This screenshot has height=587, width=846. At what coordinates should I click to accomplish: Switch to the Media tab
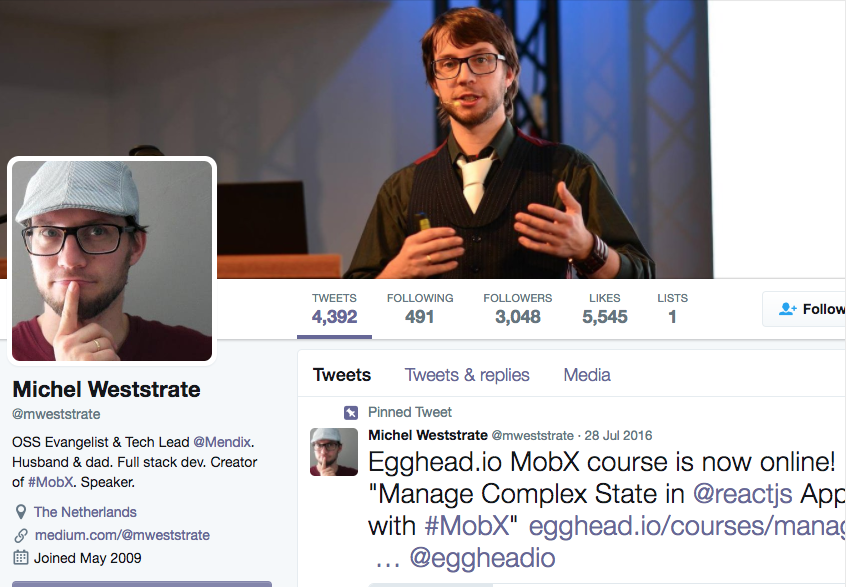[587, 375]
